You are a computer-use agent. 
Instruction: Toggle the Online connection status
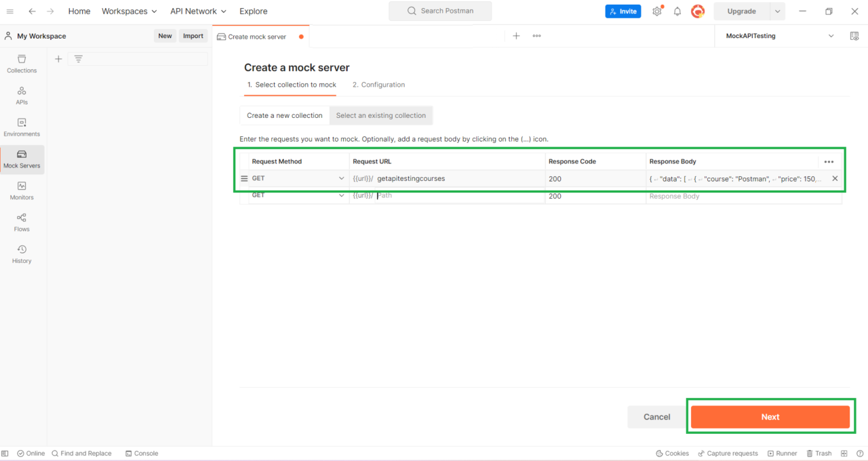click(x=31, y=453)
